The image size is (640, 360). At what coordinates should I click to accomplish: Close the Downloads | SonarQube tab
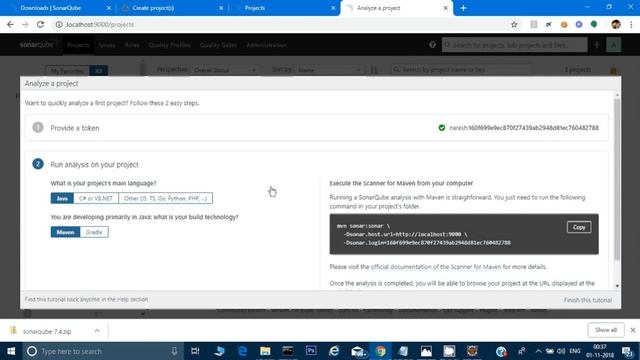[x=109, y=8]
